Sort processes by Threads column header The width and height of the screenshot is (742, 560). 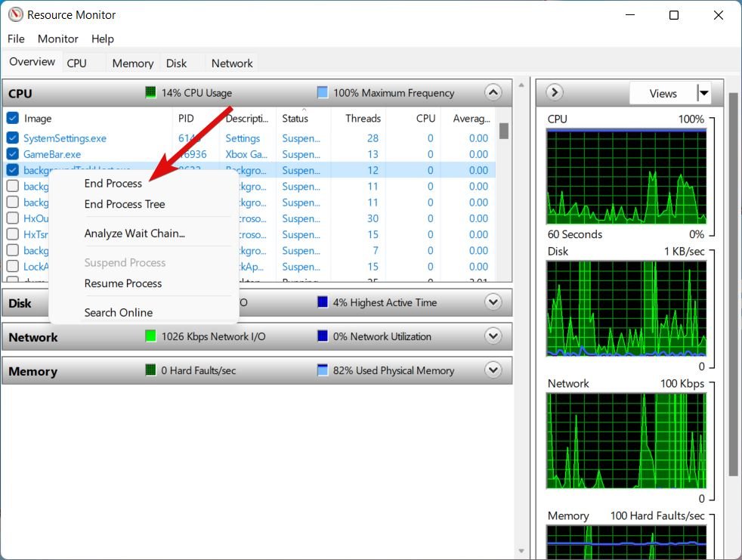click(x=363, y=119)
